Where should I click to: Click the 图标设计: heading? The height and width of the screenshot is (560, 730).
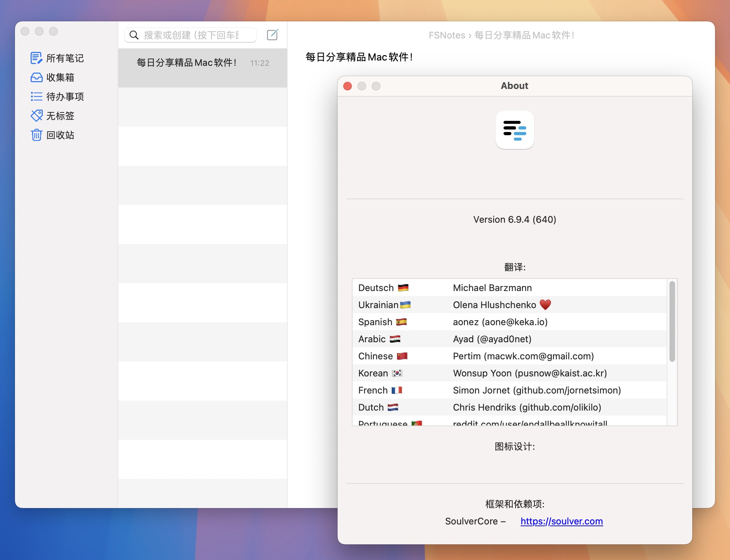pyautogui.click(x=515, y=447)
